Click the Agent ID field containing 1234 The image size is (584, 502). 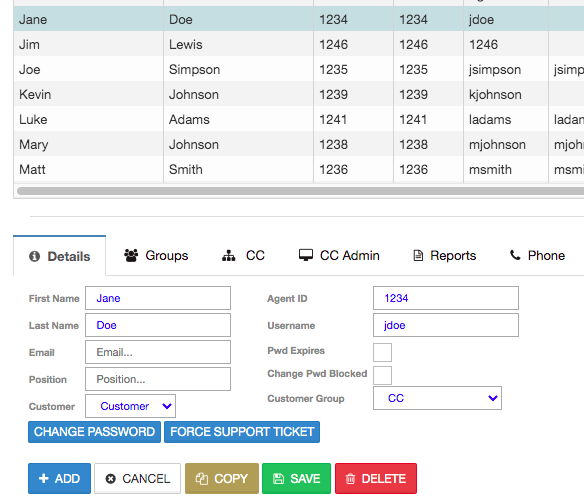(x=446, y=298)
